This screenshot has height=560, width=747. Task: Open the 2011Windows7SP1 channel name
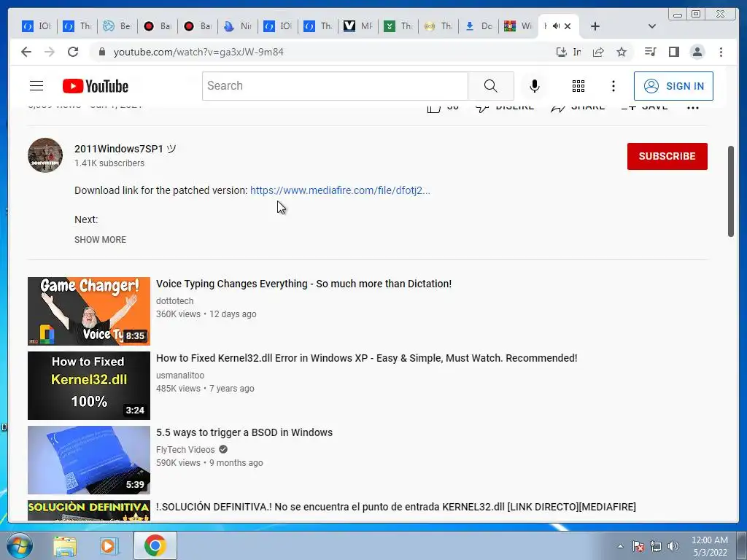[x=125, y=149]
